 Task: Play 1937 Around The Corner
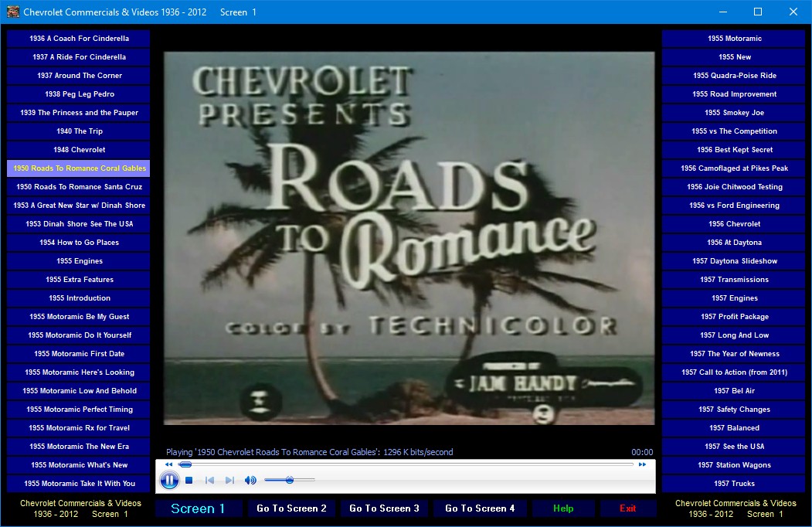click(x=79, y=76)
